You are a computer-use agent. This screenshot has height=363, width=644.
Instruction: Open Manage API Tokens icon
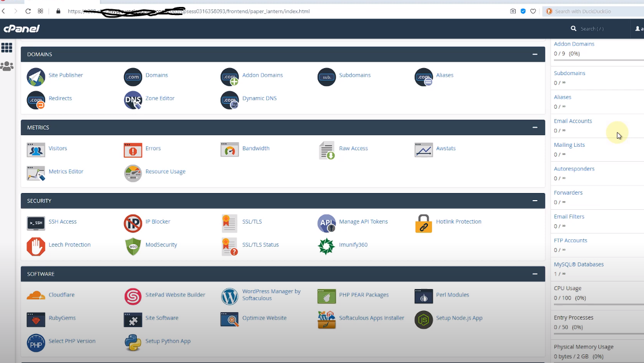(x=326, y=223)
